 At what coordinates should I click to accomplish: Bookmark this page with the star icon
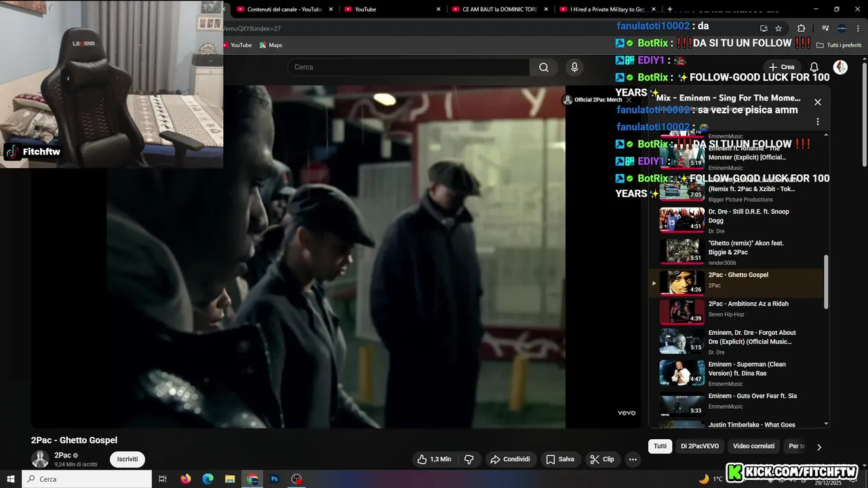coord(778,28)
